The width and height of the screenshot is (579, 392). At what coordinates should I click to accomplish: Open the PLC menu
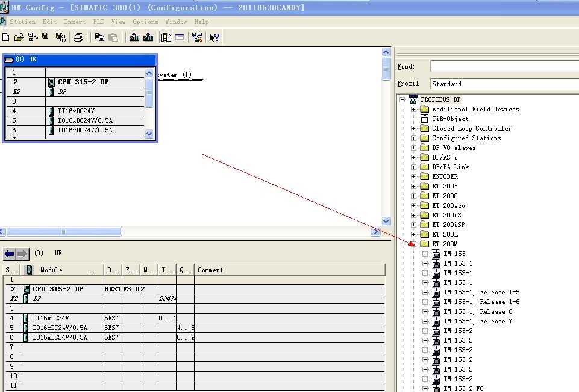point(98,22)
